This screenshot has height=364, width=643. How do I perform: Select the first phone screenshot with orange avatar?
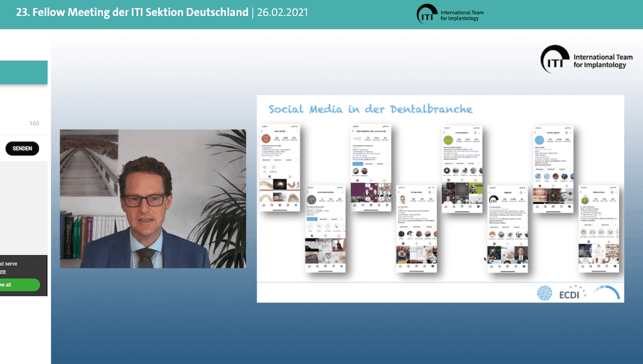pyautogui.click(x=280, y=168)
